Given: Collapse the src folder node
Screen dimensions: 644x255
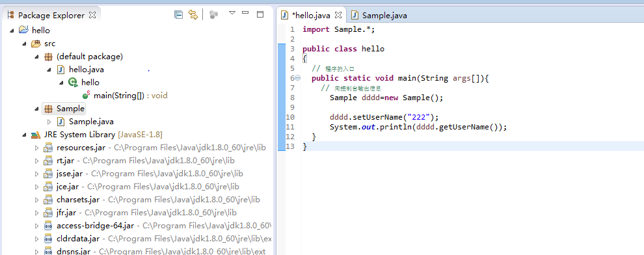Looking at the screenshot, I should 24,44.
